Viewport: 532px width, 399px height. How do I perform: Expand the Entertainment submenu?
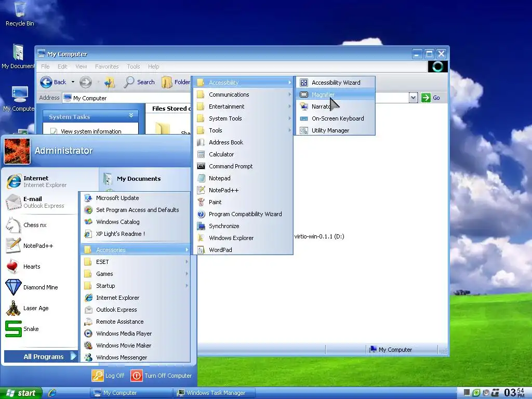tap(243, 107)
